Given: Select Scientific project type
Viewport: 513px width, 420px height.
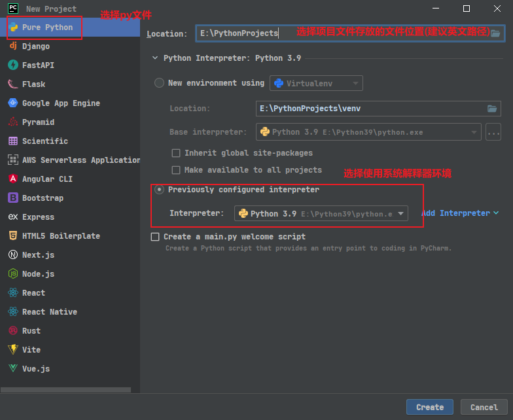Looking at the screenshot, I should coord(70,141).
